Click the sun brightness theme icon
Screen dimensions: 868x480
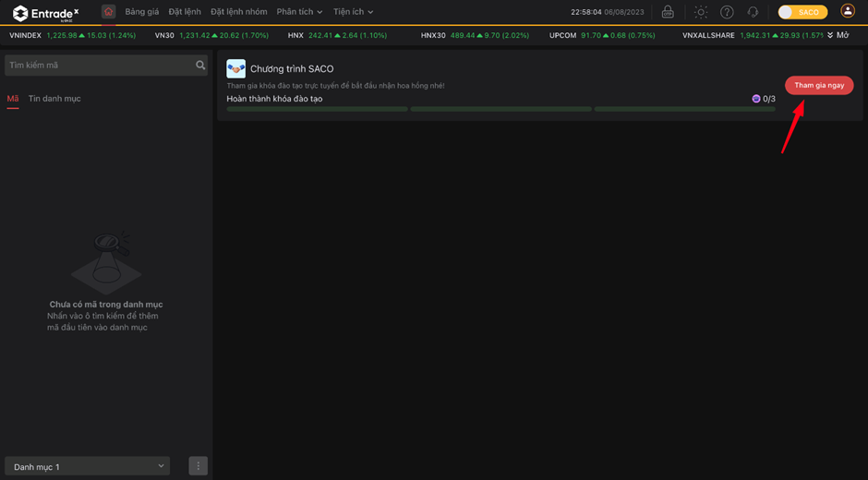pyautogui.click(x=701, y=12)
